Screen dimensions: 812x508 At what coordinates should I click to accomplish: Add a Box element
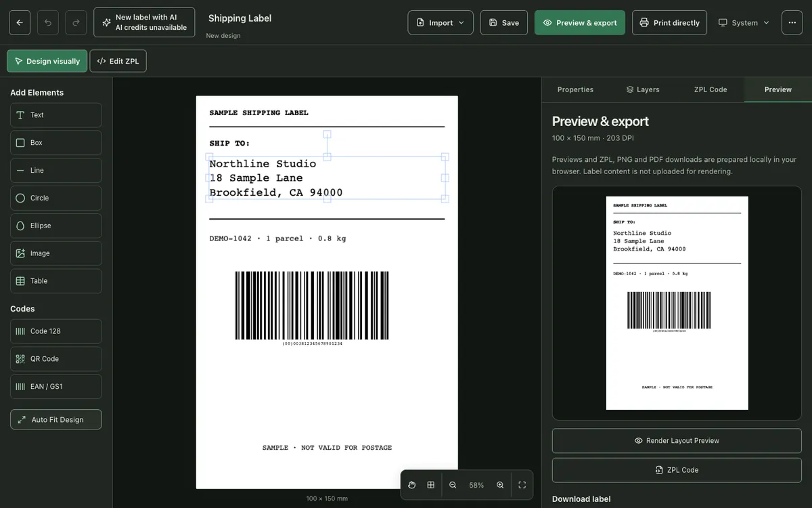point(56,143)
